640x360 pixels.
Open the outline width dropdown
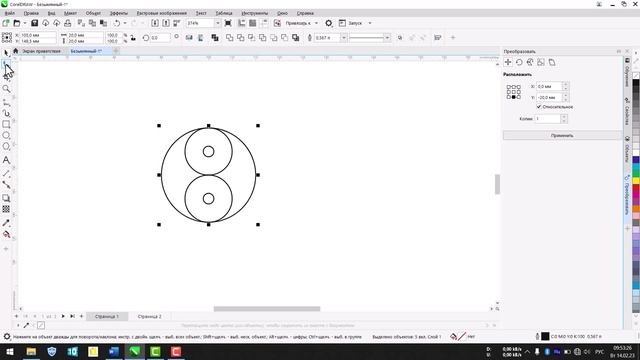coord(344,38)
